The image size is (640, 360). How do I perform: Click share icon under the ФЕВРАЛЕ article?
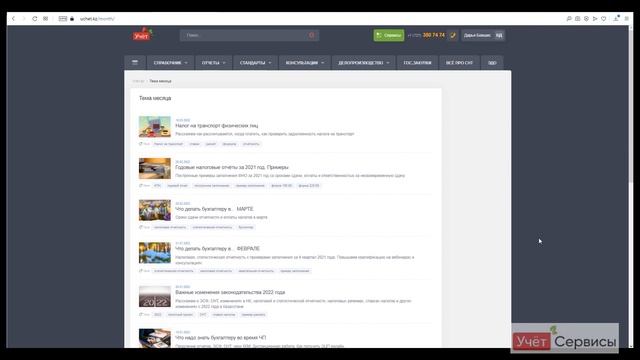click(141, 271)
